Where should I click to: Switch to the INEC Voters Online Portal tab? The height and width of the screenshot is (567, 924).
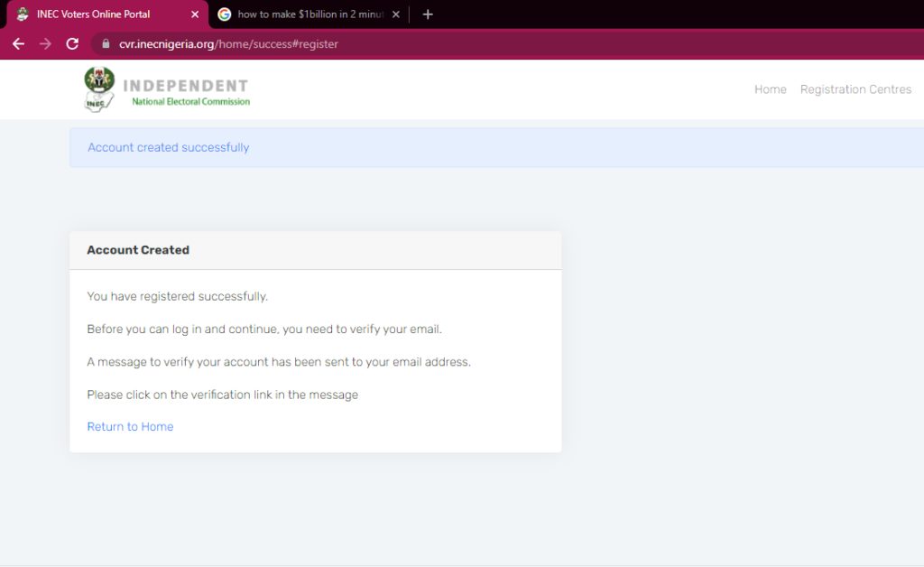99,14
